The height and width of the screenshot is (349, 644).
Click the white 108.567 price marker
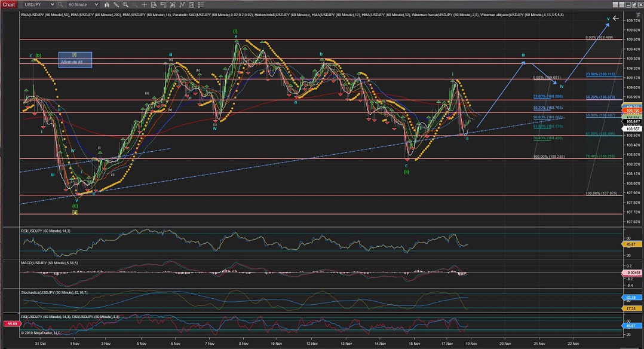click(631, 129)
